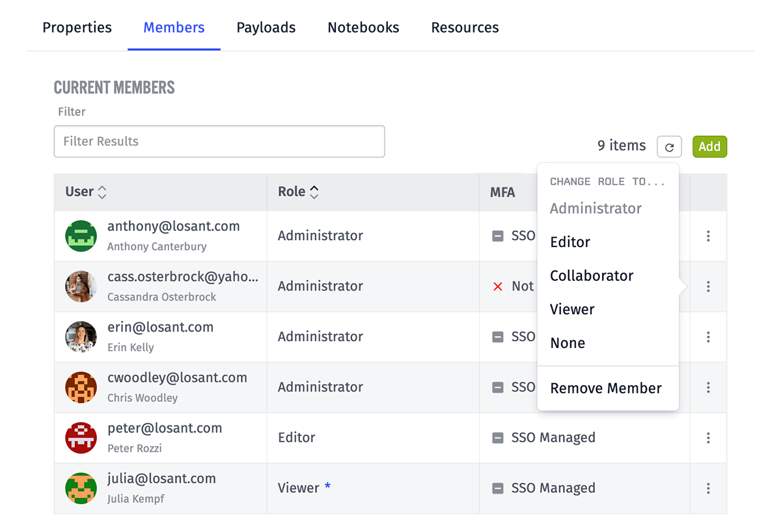781x532 pixels.
Task: Change role to None
Action: [568, 343]
